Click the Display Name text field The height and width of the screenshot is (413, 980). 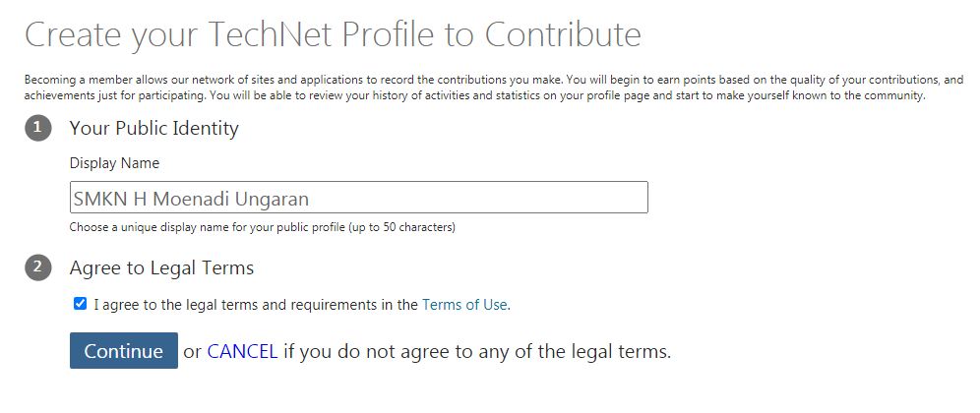coord(359,198)
